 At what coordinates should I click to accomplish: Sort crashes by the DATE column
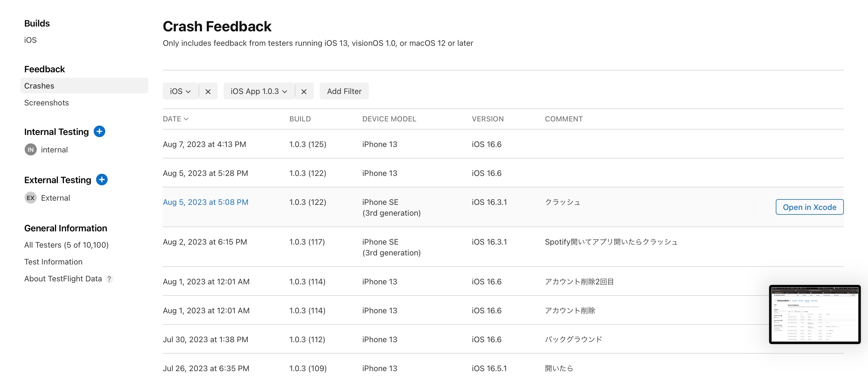175,119
